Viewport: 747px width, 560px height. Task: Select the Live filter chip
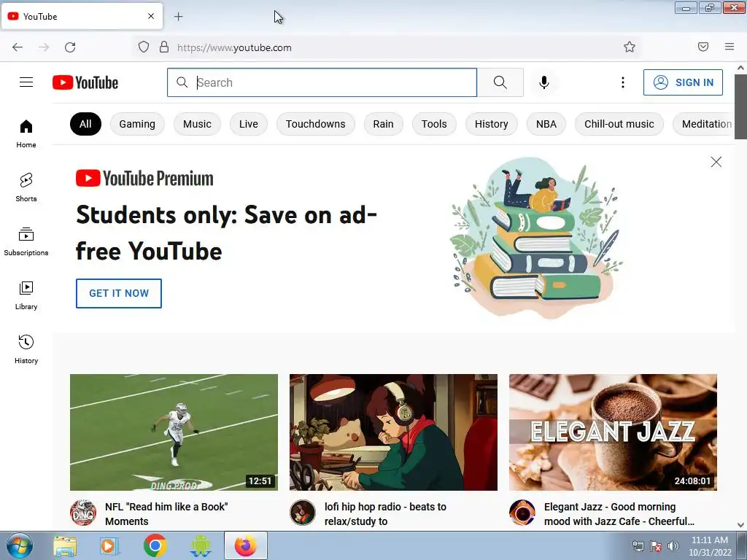point(249,124)
